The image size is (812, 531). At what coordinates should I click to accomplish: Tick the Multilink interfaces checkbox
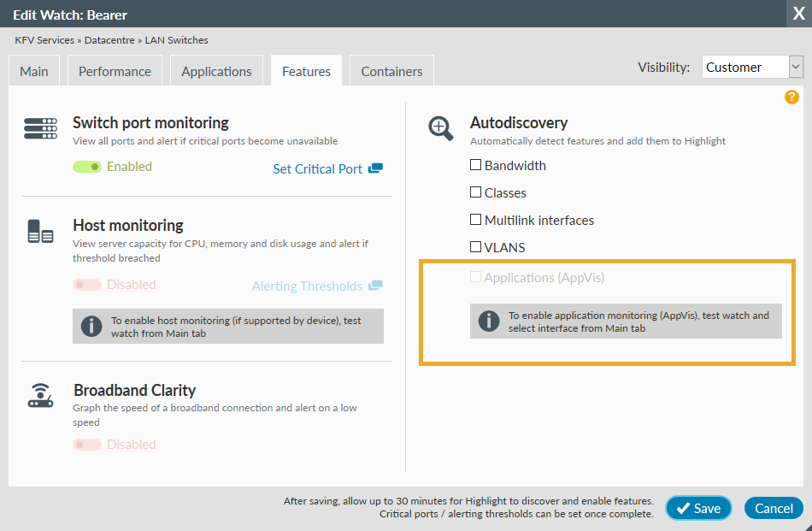click(x=475, y=219)
